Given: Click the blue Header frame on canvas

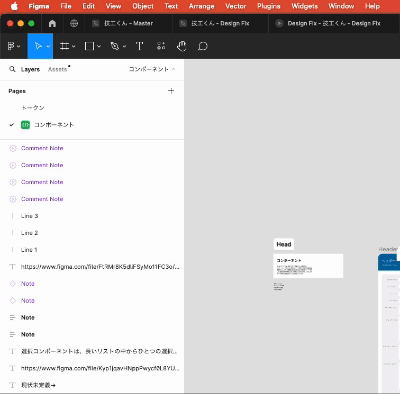Looking at the screenshot, I should pos(389,262).
